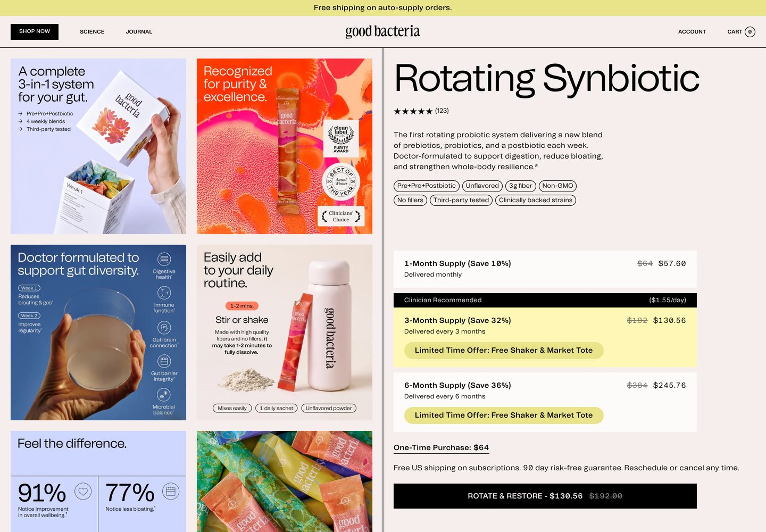Click the 3g fiber tag

[521, 186]
